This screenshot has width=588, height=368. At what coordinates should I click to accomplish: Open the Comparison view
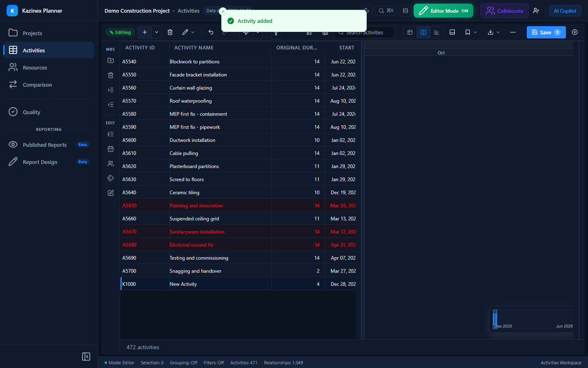pos(49,85)
